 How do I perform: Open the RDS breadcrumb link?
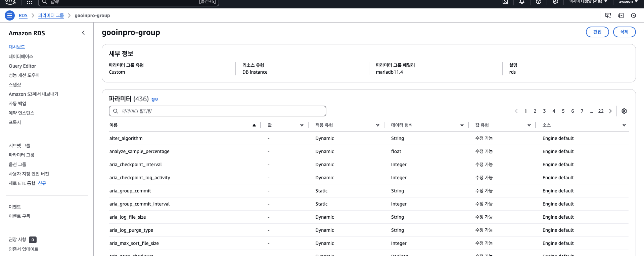click(x=23, y=15)
